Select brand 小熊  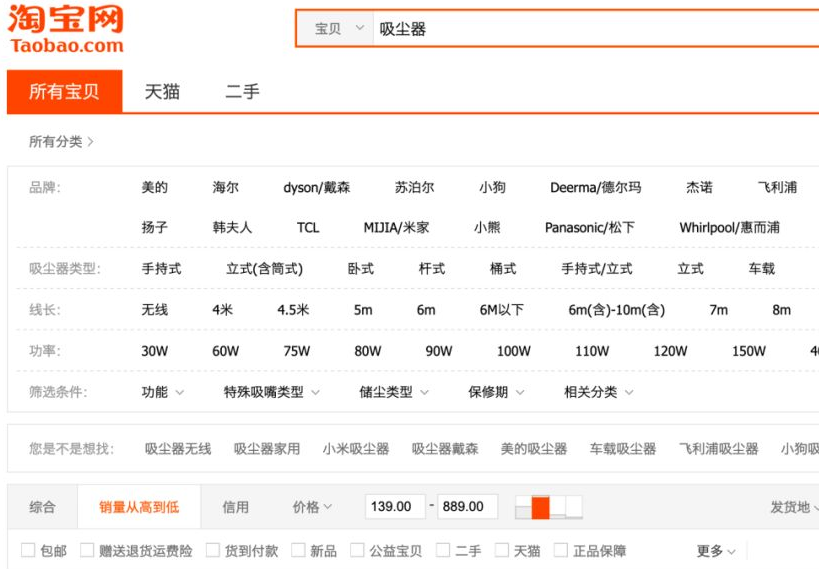487,227
